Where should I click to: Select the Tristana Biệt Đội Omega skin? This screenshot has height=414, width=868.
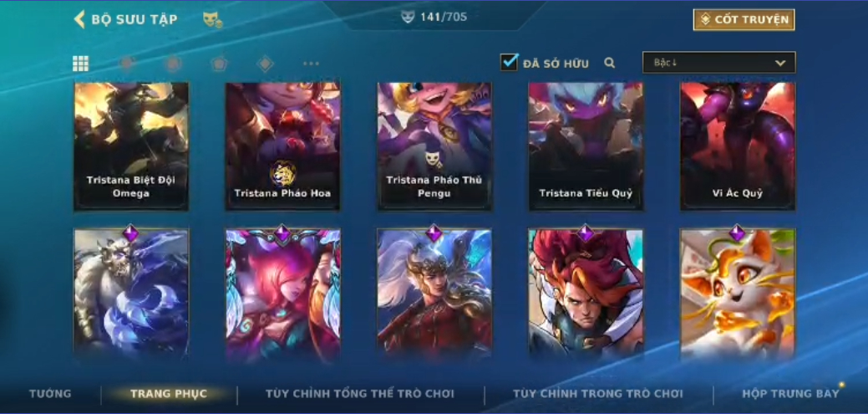tap(131, 146)
